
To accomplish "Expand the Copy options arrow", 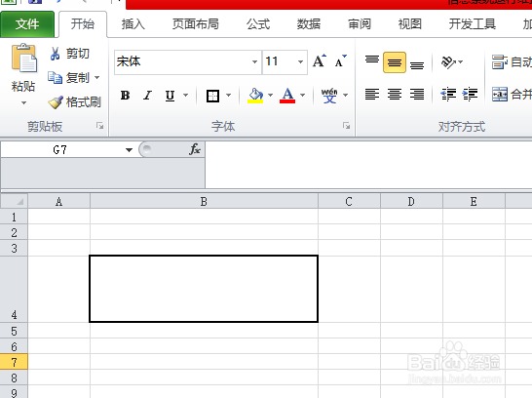I will tap(97, 78).
